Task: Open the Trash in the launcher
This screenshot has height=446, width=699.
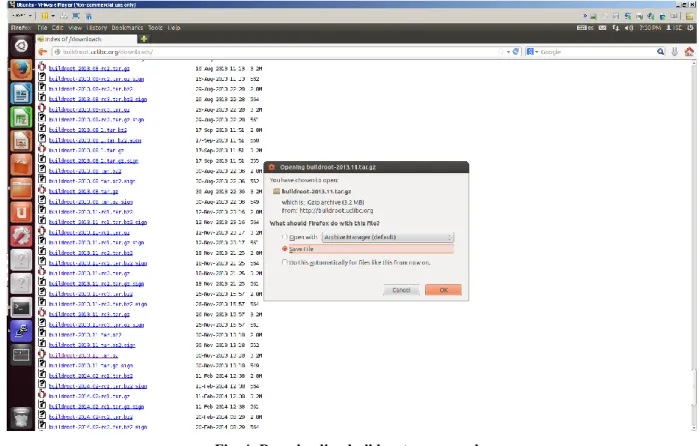Action: point(21,417)
